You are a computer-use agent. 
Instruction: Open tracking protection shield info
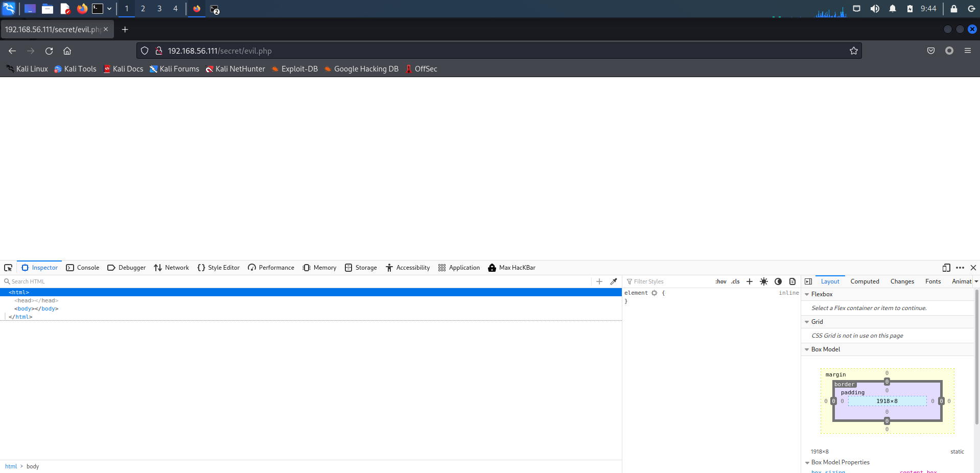[x=145, y=51]
